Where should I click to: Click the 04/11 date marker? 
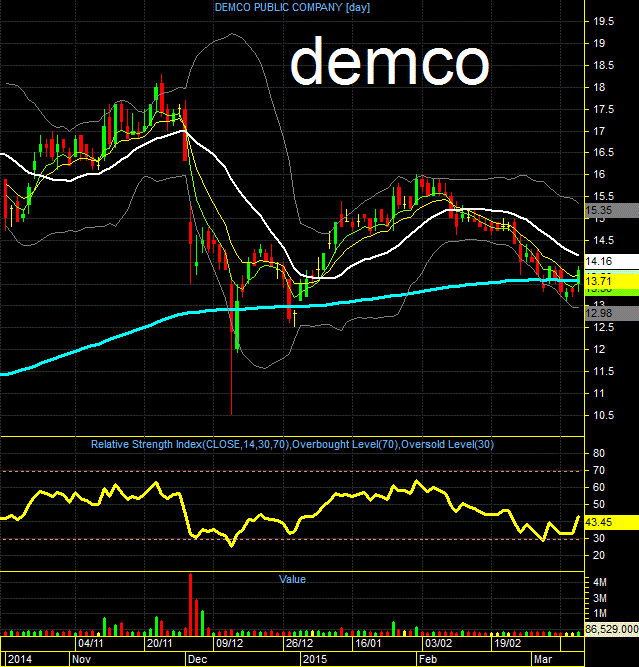click(91, 643)
